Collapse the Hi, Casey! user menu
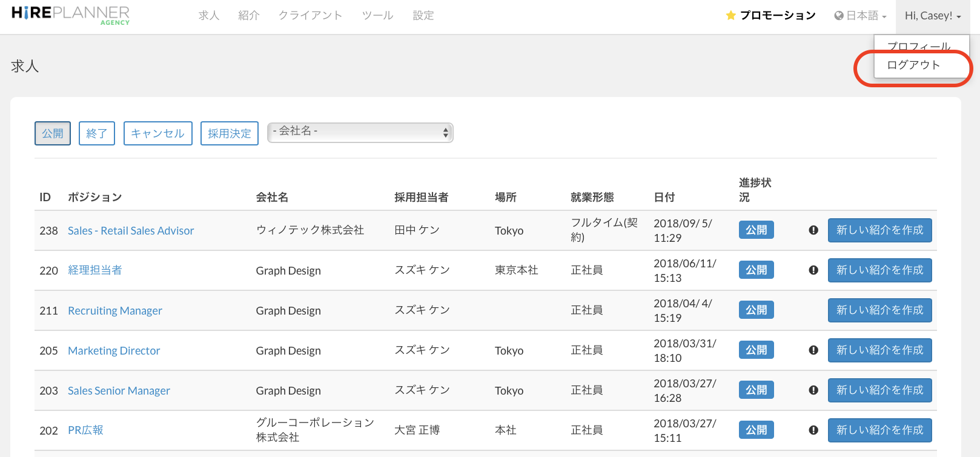Screen dimensions: 980x457 (x=932, y=16)
